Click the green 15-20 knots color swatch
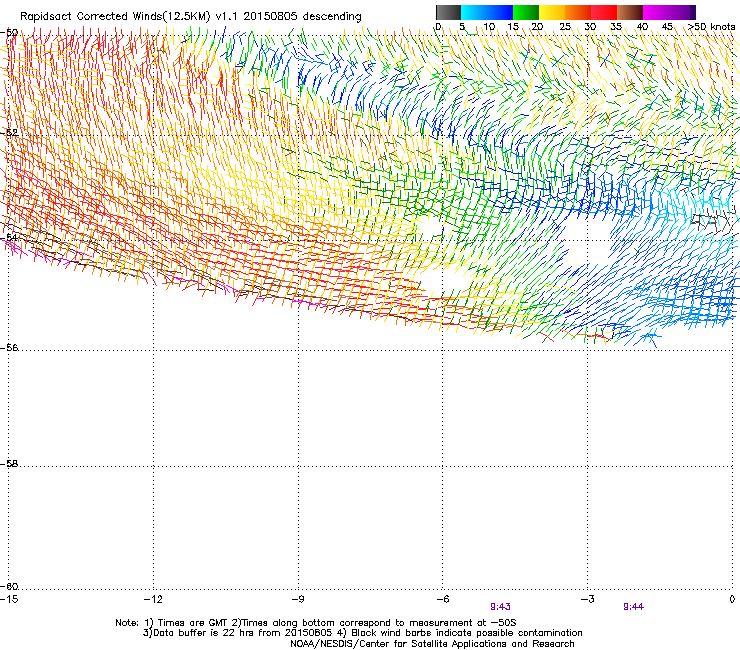740x650 pixels. (526, 12)
